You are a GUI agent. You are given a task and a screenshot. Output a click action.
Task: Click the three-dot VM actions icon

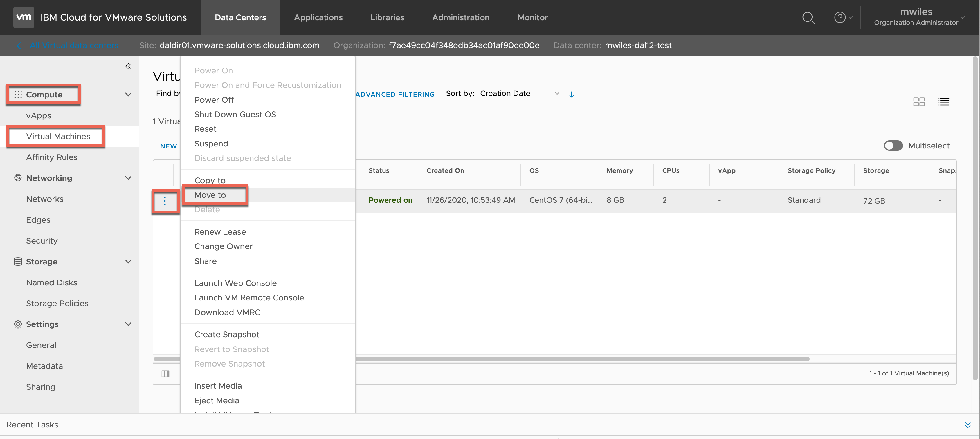(x=165, y=201)
